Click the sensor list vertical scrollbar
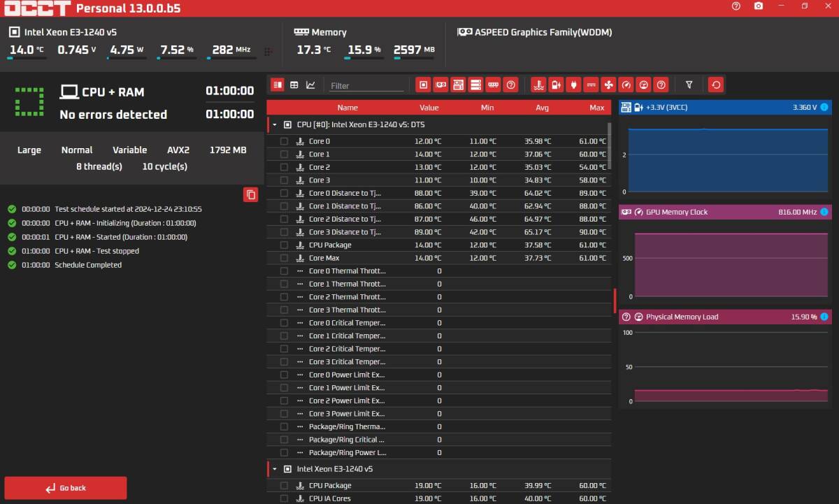This screenshot has width=839, height=504. 610,147
